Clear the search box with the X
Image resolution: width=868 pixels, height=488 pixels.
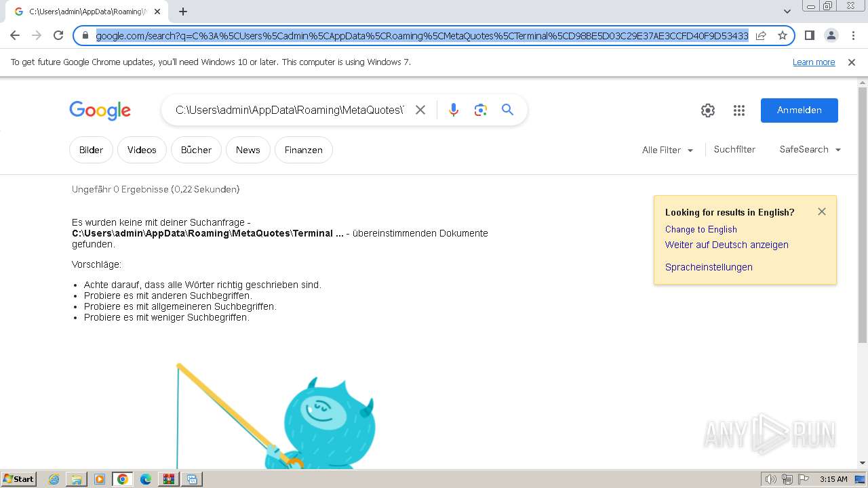point(420,110)
